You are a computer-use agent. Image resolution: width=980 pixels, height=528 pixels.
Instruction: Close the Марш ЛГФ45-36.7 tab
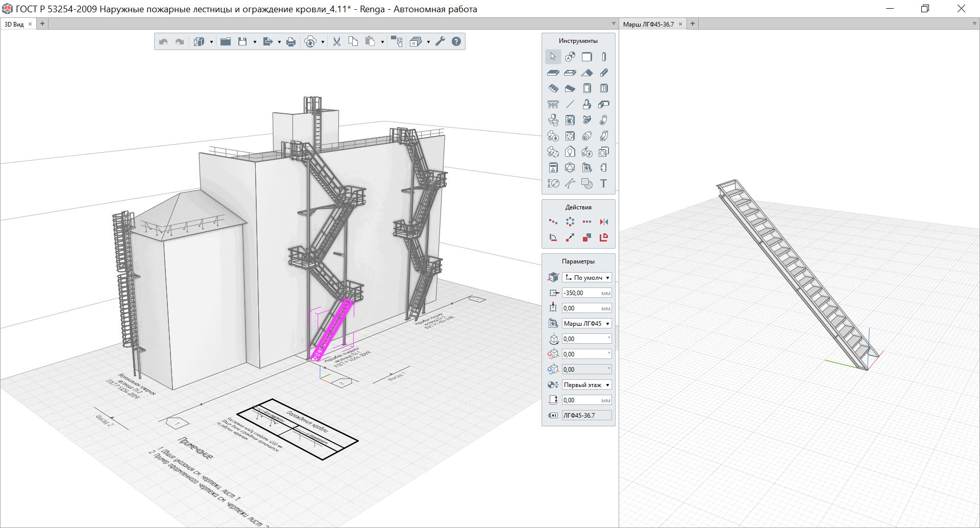point(680,24)
